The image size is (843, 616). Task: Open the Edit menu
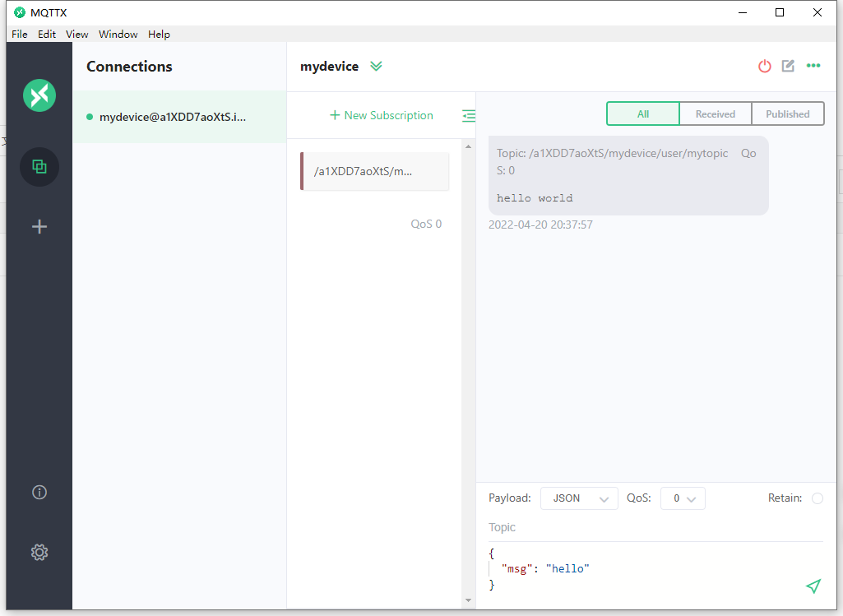[47, 34]
